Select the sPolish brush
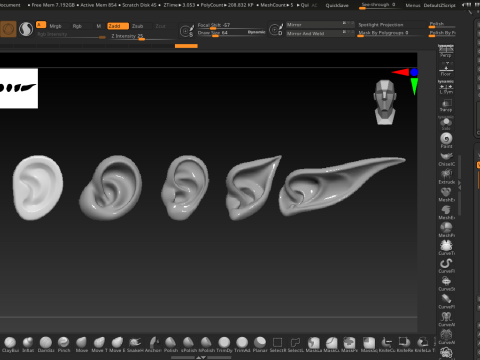This screenshot has height=360, width=480. 189,344
